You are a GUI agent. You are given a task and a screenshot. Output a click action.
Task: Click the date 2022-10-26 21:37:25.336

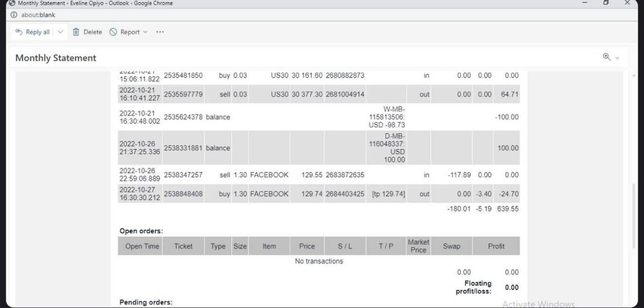[140, 148]
